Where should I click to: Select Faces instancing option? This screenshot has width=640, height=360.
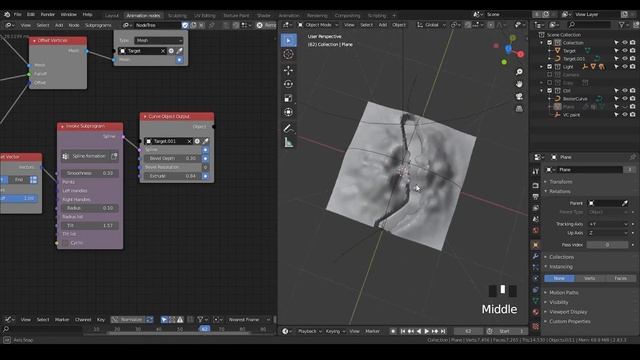click(x=620, y=278)
